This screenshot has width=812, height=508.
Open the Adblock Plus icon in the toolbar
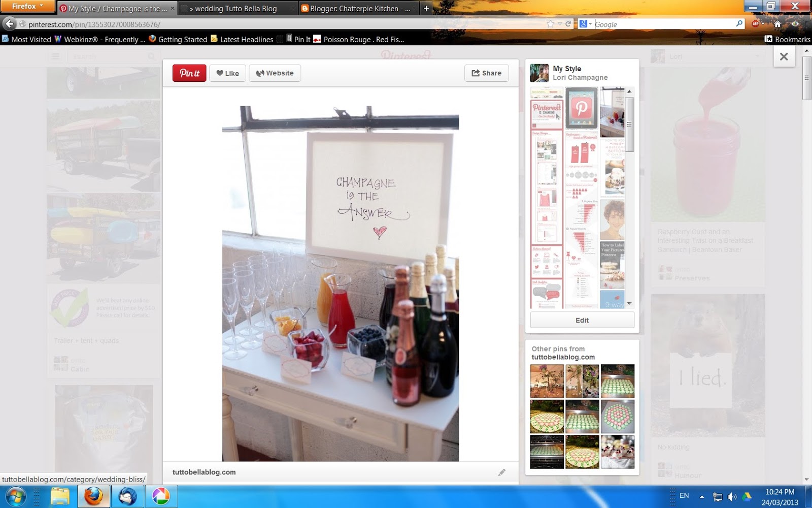756,23
